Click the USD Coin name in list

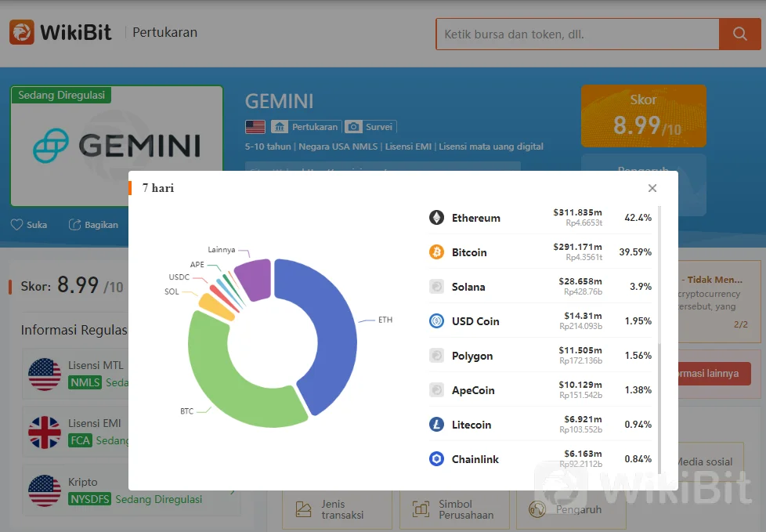click(x=475, y=321)
